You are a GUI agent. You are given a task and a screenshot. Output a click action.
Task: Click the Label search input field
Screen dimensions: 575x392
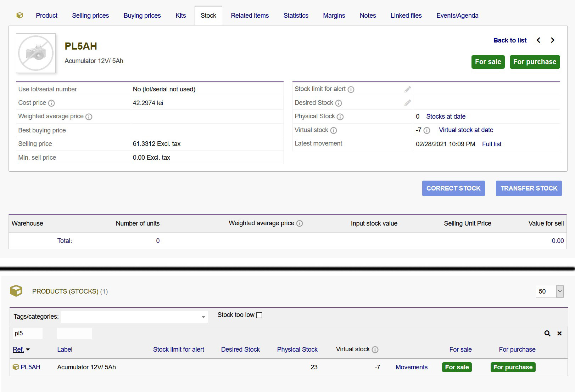(x=74, y=334)
